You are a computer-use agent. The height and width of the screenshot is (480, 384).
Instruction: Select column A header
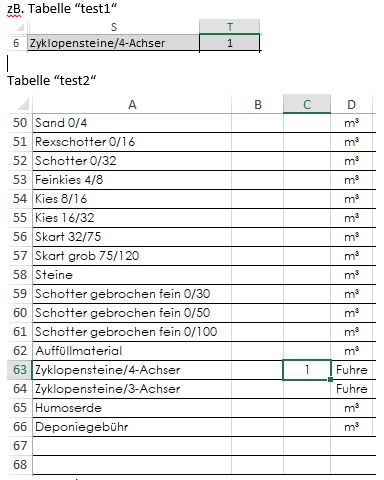132,104
